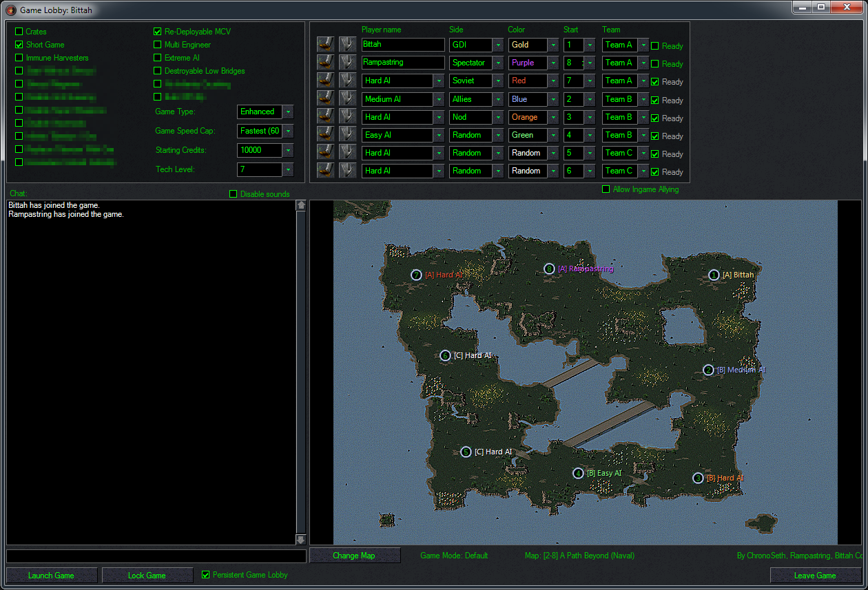Select start location marker 4 on the map
This screenshot has width=868, height=590.
(578, 473)
